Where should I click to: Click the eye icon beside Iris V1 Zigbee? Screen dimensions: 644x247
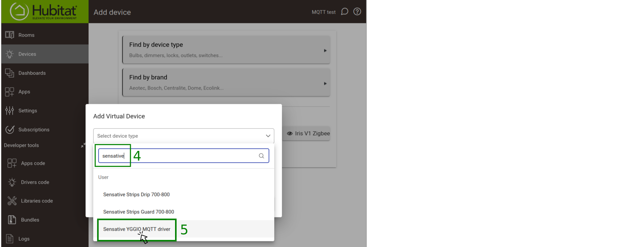point(290,133)
